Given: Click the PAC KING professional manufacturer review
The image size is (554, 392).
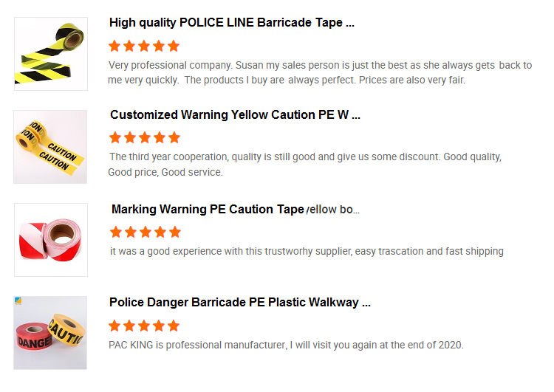Looking at the screenshot, I should tap(286, 345).
